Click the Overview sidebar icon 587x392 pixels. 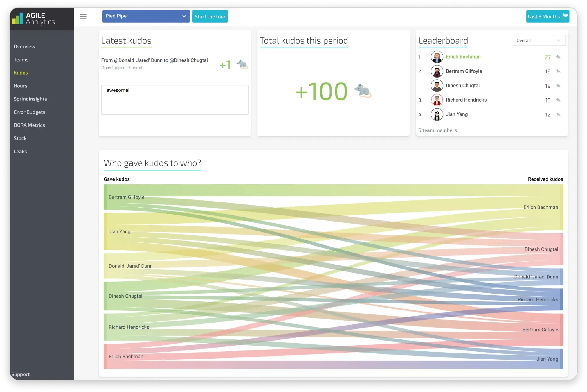(x=24, y=46)
